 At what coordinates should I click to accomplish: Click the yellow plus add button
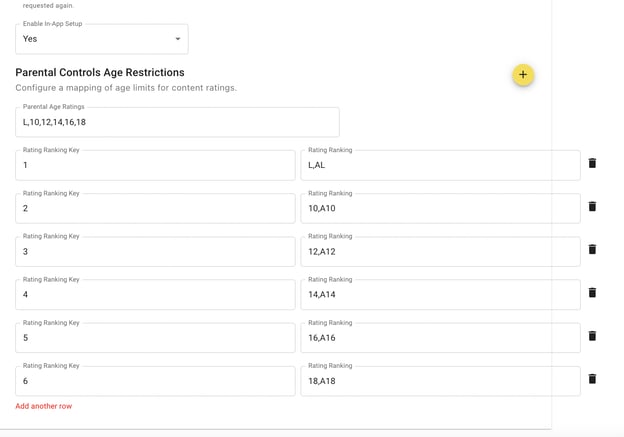coord(522,75)
